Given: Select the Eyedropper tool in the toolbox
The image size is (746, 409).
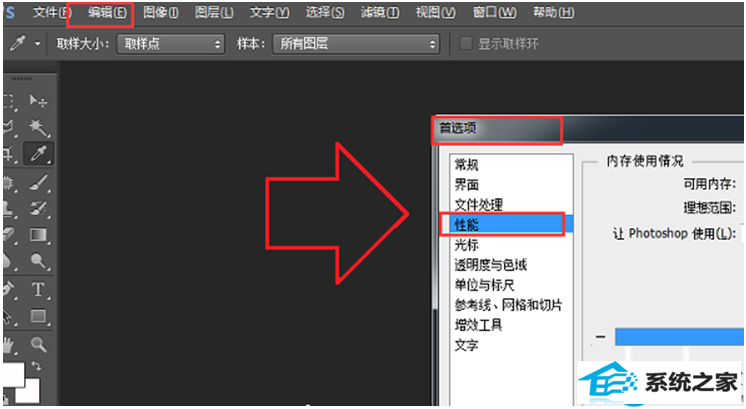Looking at the screenshot, I should point(38,153).
